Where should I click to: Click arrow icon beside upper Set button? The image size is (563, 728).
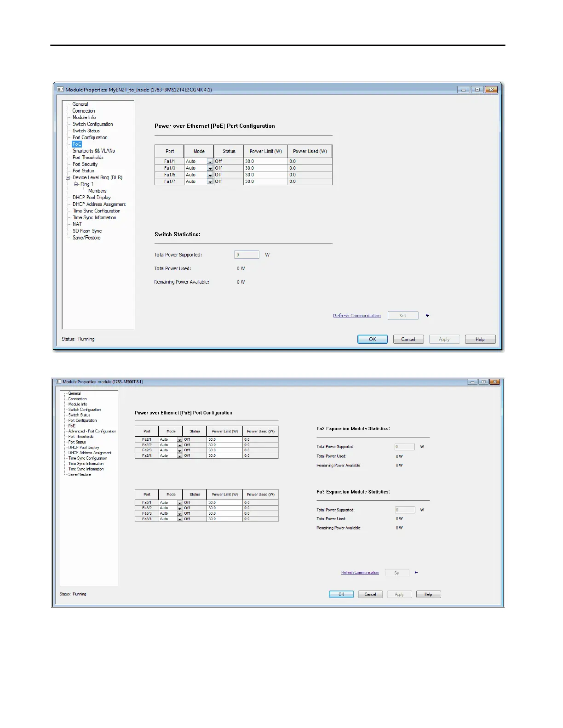click(428, 315)
